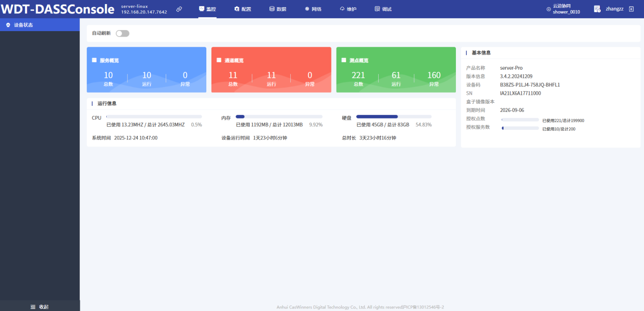
Task: Open the 配置 menu in top navigation
Action: tap(242, 9)
